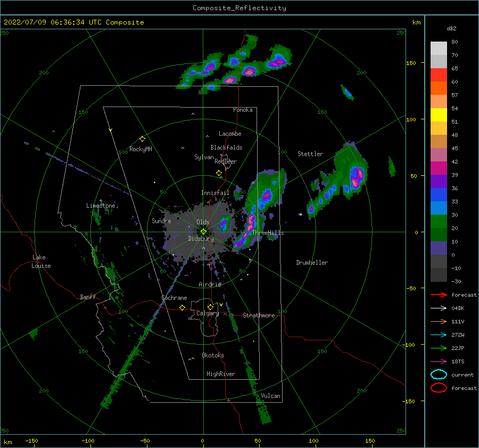Click the RockyMH label
Image resolution: width=479 pixels, height=448 pixels.
[141, 149]
